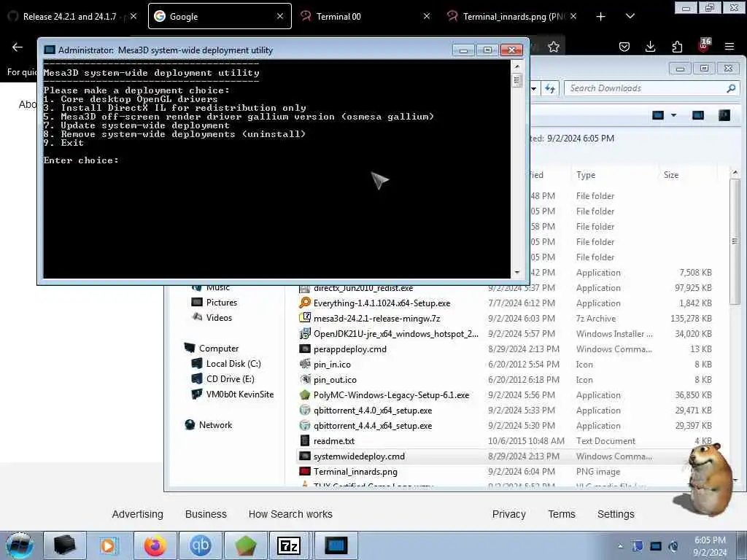Open Explorer help icon
Viewport: 747px width, 560px height.
(724, 115)
